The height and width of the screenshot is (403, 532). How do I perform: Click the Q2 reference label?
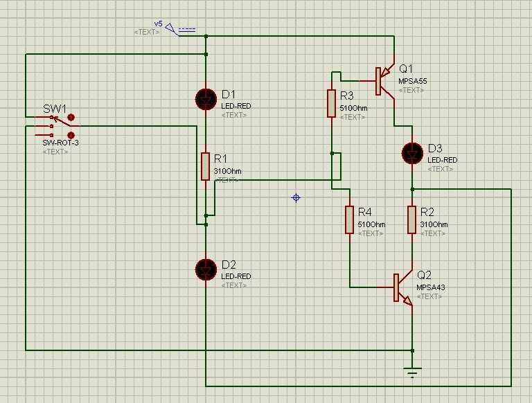click(424, 275)
